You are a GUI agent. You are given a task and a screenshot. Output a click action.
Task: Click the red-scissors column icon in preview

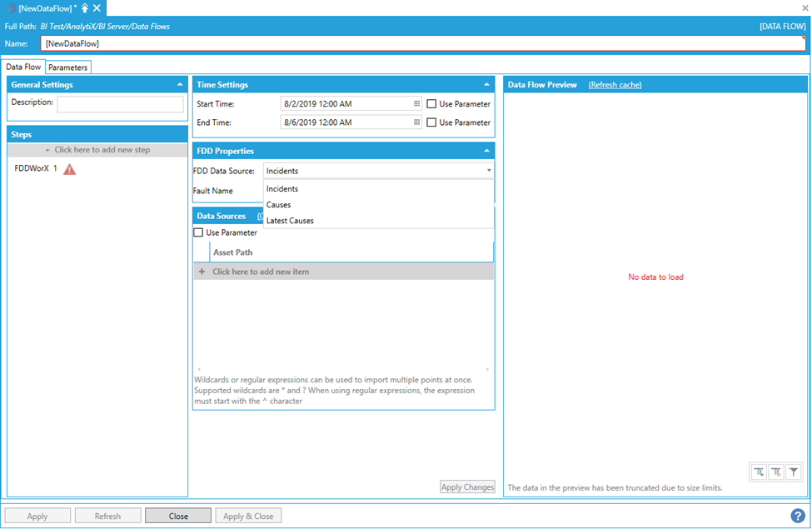(x=776, y=472)
